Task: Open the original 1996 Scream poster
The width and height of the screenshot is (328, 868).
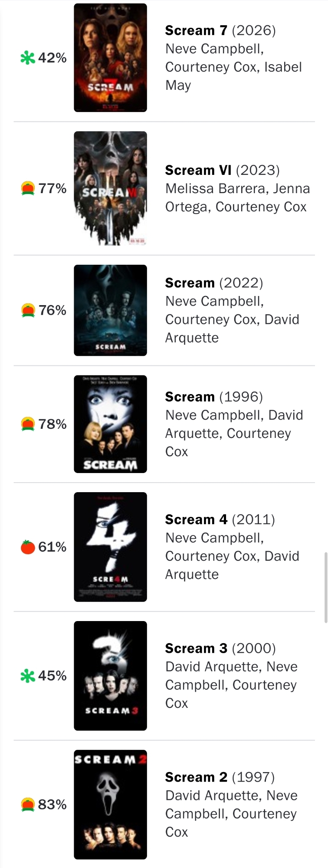Action: (110, 424)
